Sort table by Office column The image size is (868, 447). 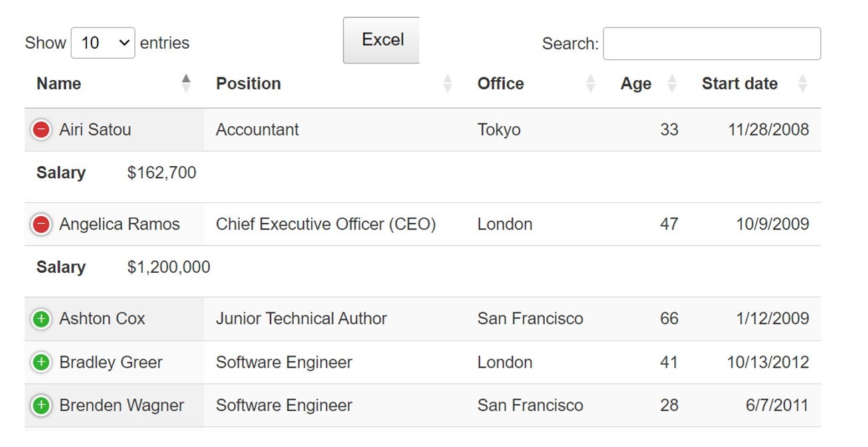[501, 83]
